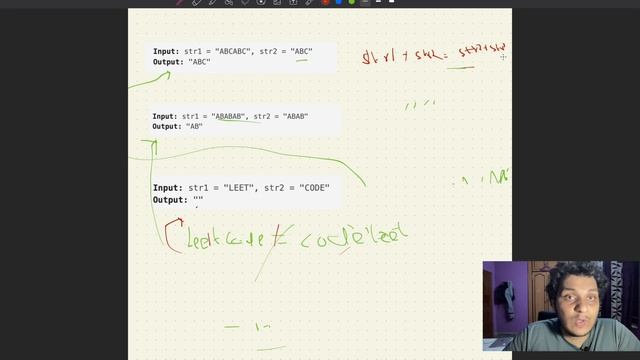Image resolution: width=640 pixels, height=360 pixels.
Task: Click the str2 = "ABAB" value
Action: click(281, 116)
